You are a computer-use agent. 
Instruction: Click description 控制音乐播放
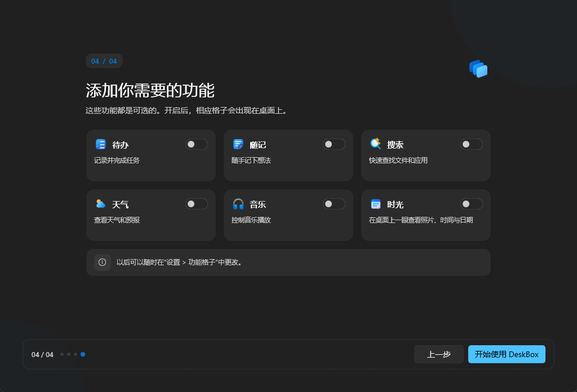pyautogui.click(x=251, y=220)
